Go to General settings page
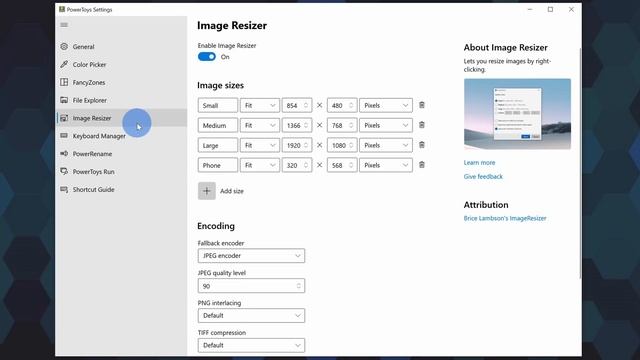Image resolution: width=640 pixels, height=360 pixels. [x=121, y=47]
